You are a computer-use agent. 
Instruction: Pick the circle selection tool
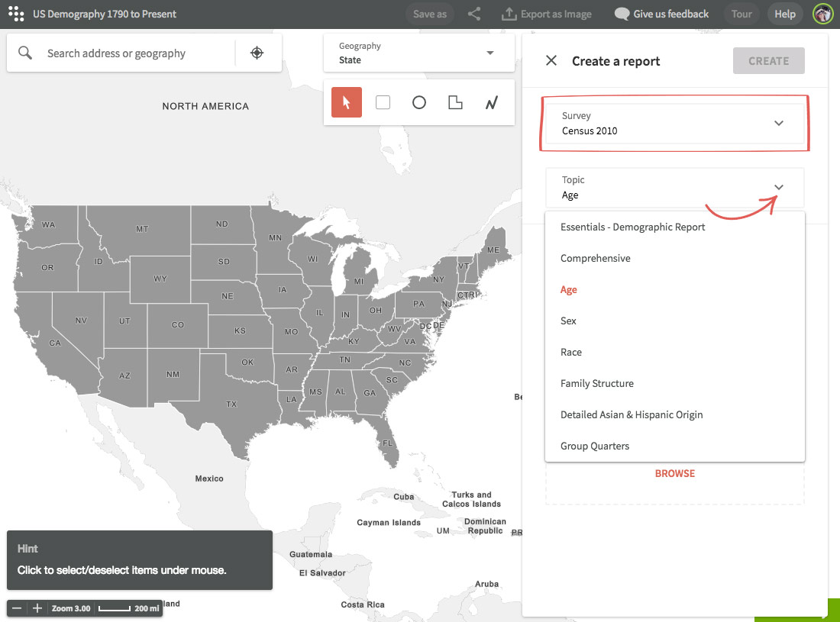pos(419,102)
